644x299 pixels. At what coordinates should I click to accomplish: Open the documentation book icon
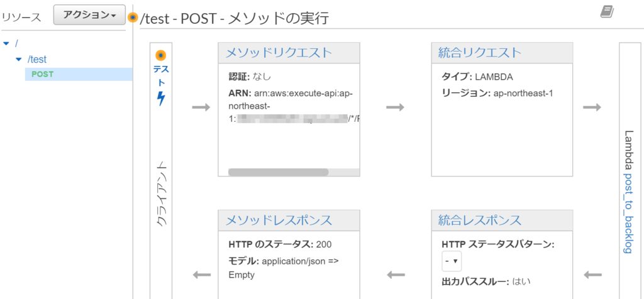pos(607,13)
